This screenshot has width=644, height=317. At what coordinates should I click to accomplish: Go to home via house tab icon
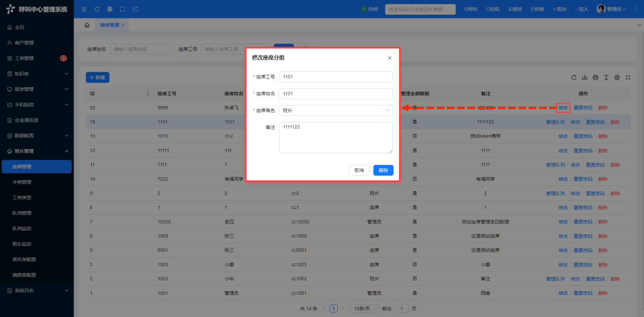(x=87, y=25)
